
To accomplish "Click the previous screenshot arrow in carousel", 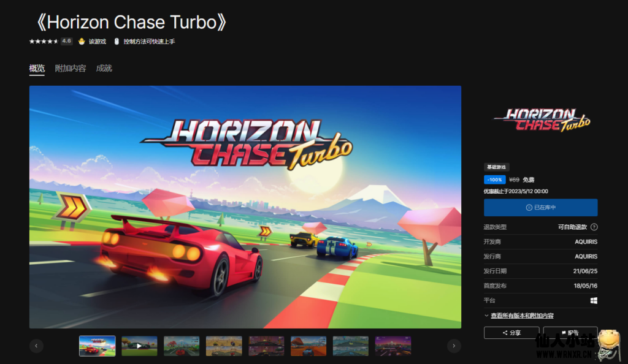I will click(x=36, y=346).
